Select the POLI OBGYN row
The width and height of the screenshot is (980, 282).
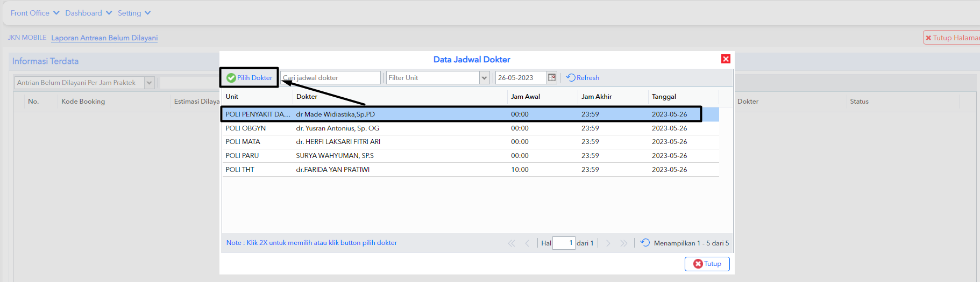coord(471,128)
